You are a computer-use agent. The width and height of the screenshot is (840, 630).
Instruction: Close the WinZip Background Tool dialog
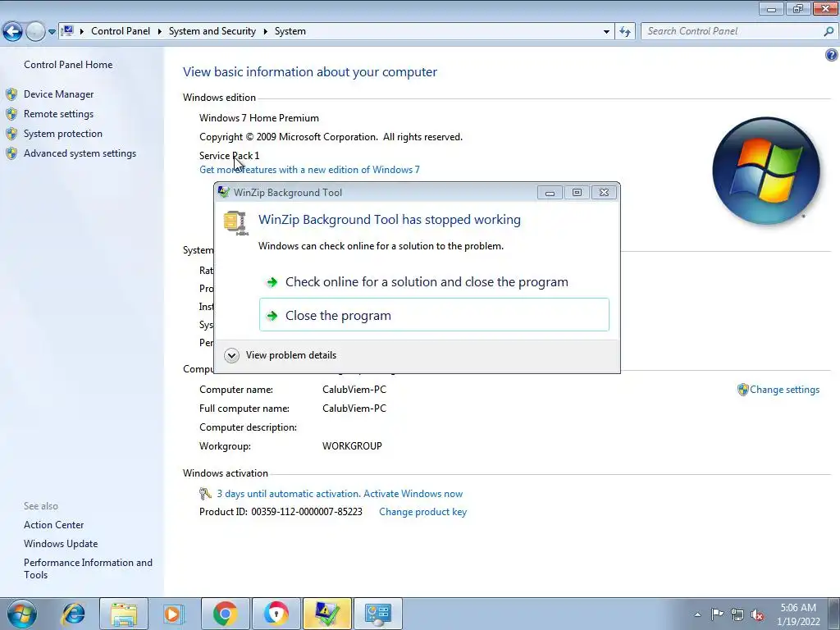(604, 192)
